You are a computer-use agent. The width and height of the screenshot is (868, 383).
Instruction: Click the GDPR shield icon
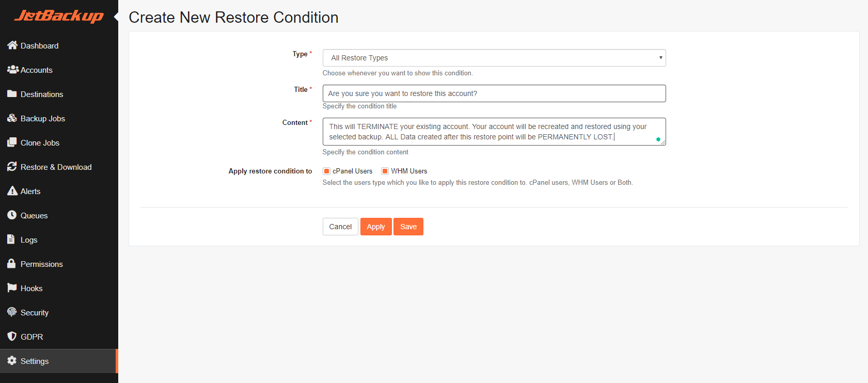[12, 337]
